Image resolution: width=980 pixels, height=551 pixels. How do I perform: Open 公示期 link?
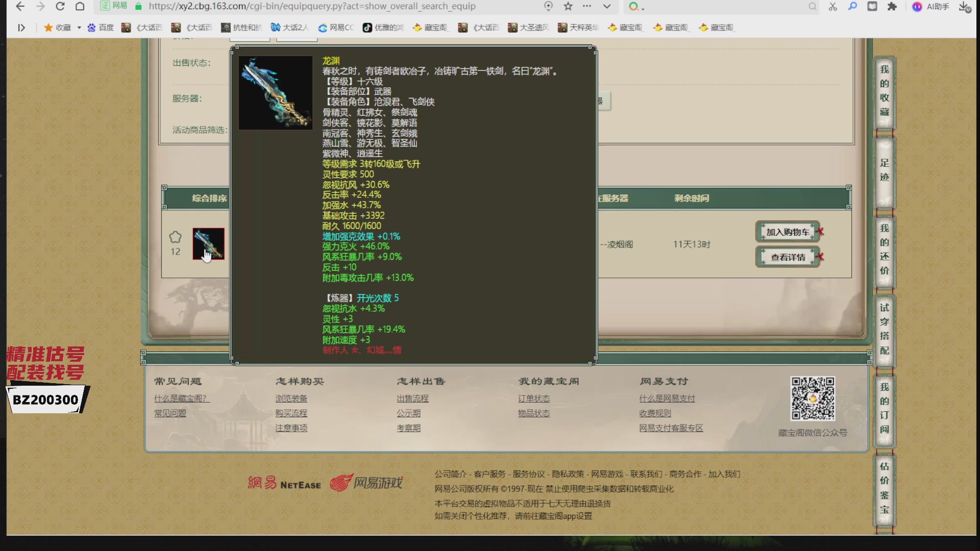408,413
